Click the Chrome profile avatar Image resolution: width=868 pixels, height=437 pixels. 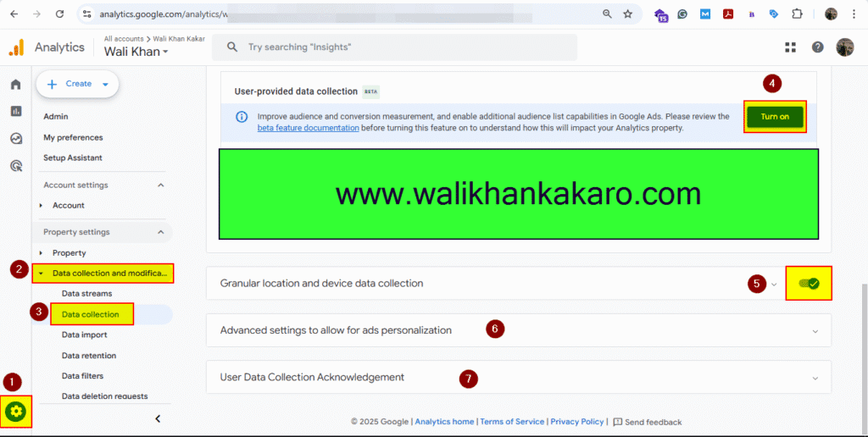[831, 14]
